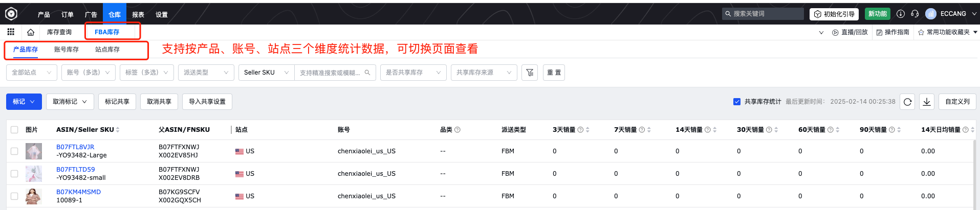Screen dimensions: 980x210
Task: Open 广告 top menu
Action: pos(91,14)
